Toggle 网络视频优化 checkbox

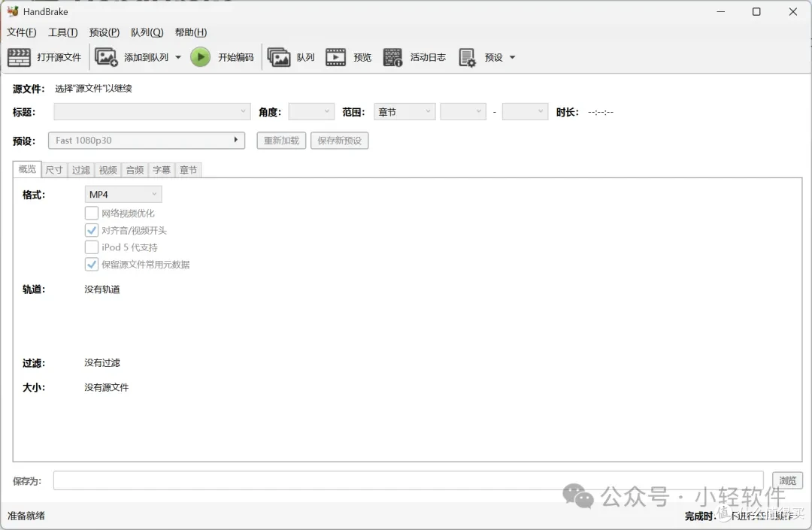(x=92, y=213)
